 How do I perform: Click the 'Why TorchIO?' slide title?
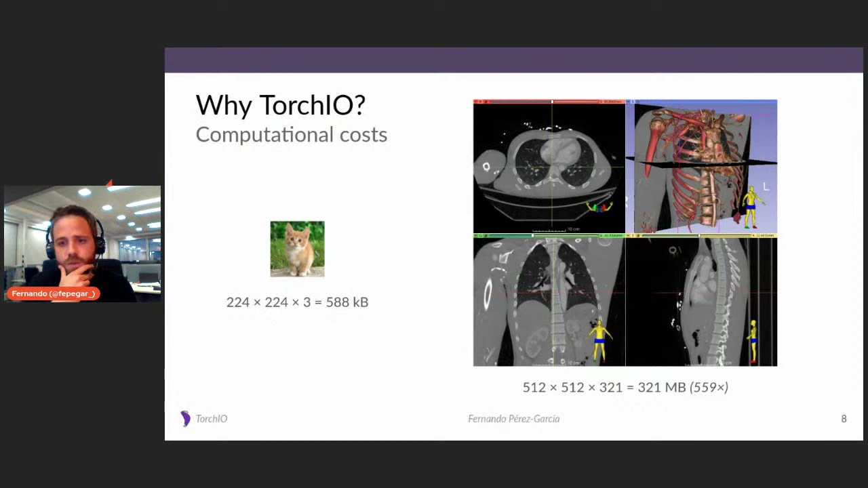tap(280, 105)
